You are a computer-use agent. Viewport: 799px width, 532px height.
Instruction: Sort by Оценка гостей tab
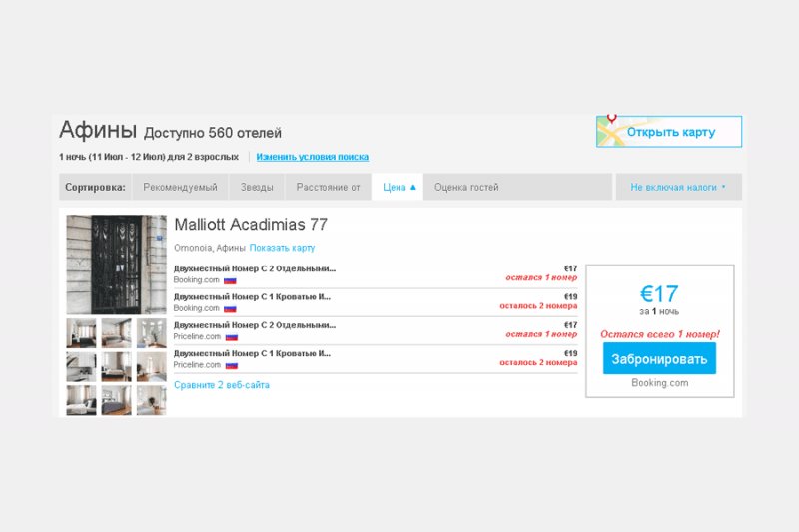pyautogui.click(x=466, y=187)
